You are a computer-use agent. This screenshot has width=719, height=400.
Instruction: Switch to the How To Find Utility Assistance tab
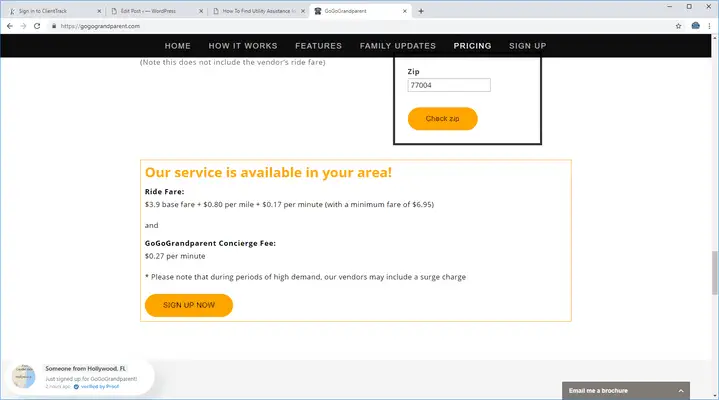(259, 11)
